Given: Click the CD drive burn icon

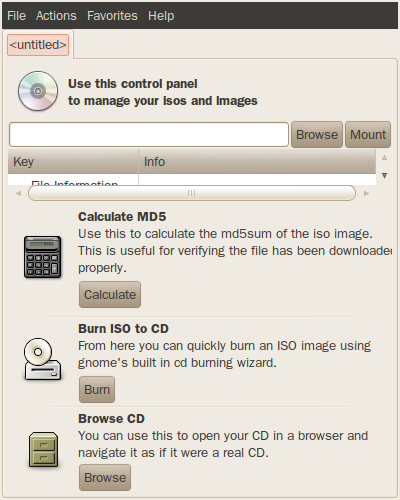Looking at the screenshot, I should 42,359.
